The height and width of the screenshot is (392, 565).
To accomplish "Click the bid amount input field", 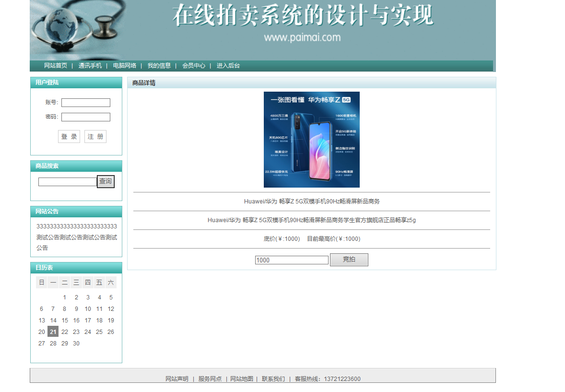I will pyautogui.click(x=292, y=260).
